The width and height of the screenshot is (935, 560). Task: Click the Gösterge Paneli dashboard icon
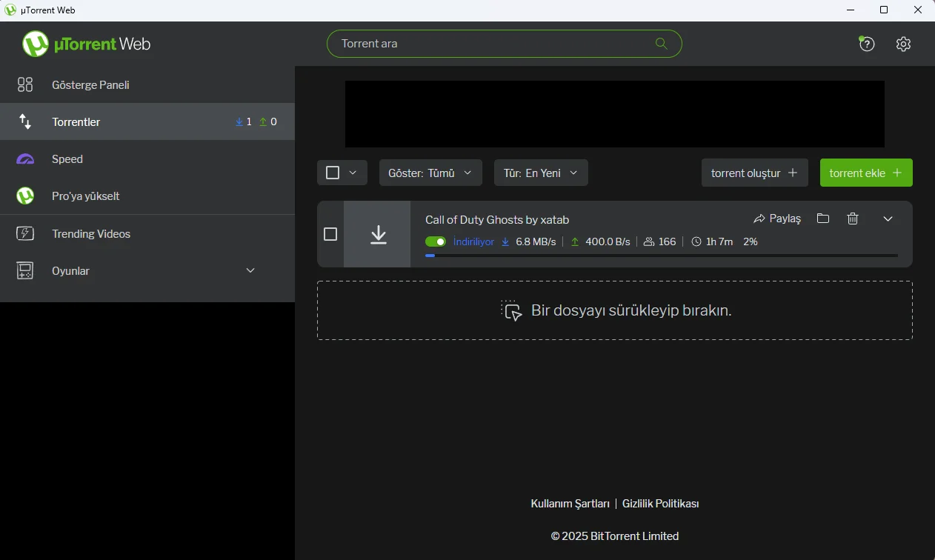pos(25,84)
